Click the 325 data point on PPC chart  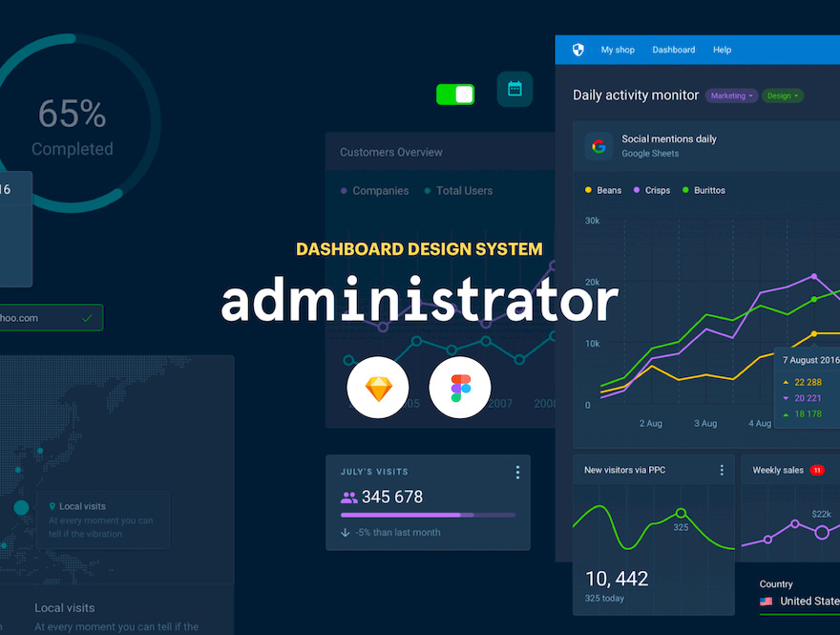(x=681, y=513)
